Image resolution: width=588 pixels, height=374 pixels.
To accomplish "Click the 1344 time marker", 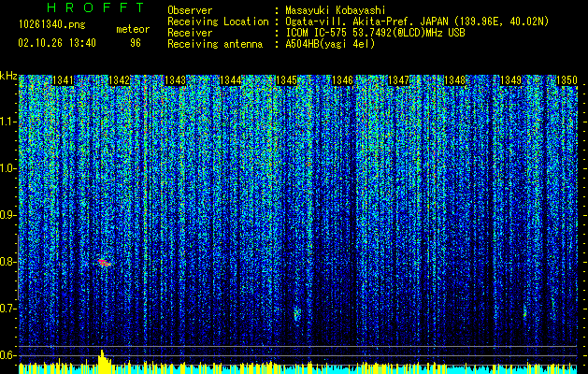I will tap(231, 80).
